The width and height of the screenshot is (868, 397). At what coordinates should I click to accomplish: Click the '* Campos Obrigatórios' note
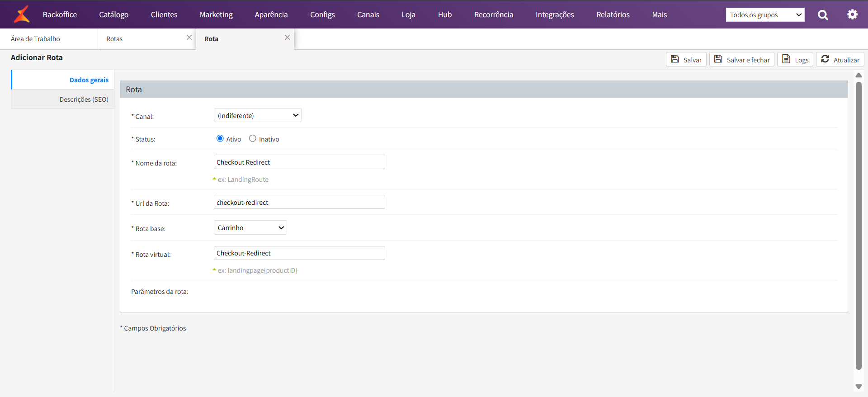[x=153, y=328]
